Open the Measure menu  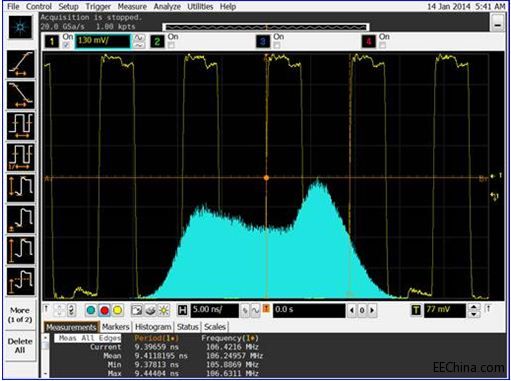tap(132, 6)
